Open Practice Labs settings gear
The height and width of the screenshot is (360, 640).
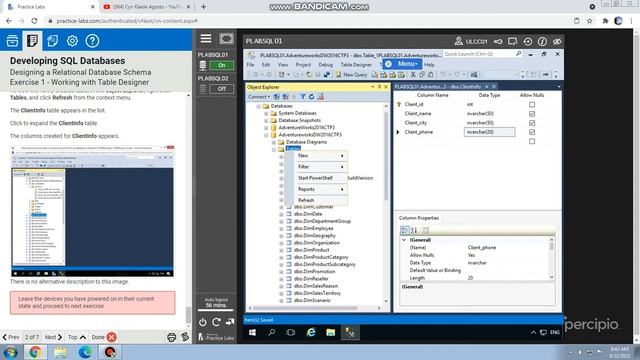[x=72, y=41]
